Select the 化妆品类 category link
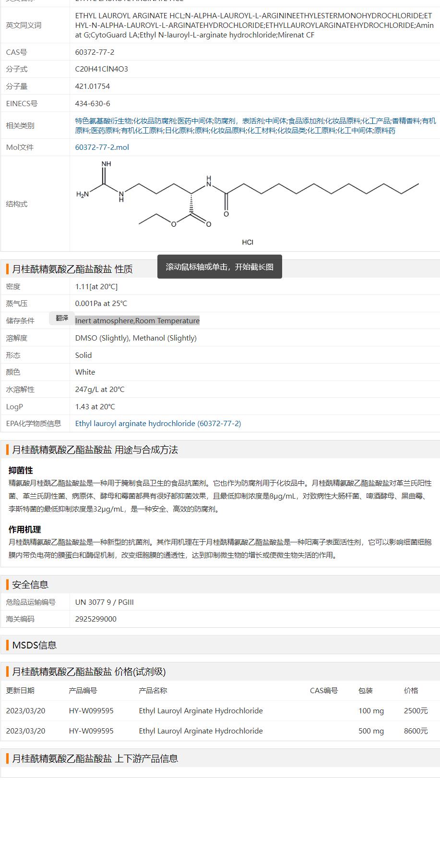The image size is (440, 868). (x=291, y=131)
